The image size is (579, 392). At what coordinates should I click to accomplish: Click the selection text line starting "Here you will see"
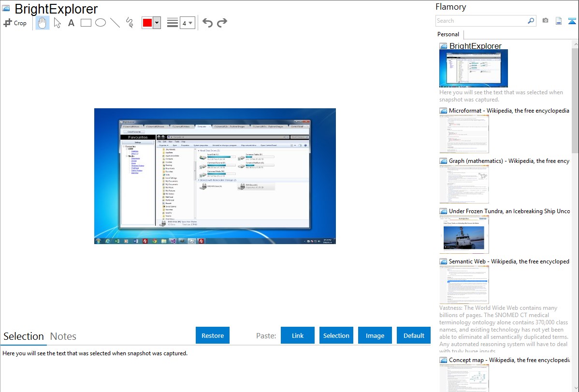[95, 353]
